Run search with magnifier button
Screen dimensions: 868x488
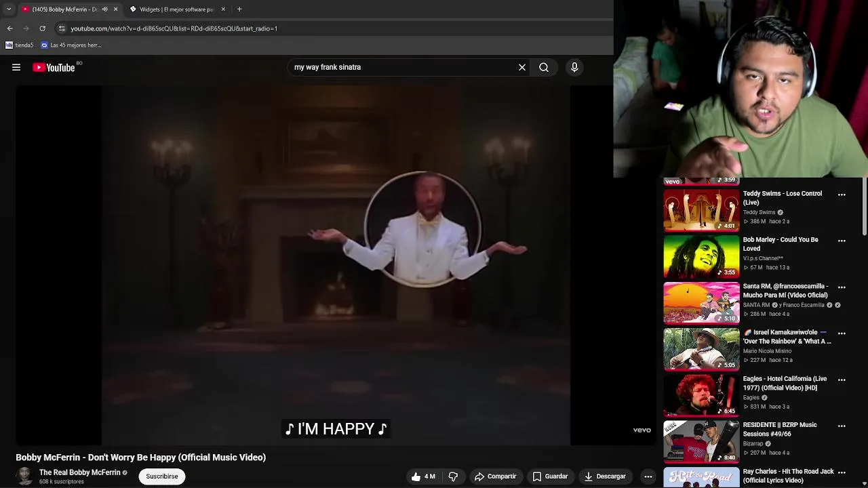pos(544,67)
